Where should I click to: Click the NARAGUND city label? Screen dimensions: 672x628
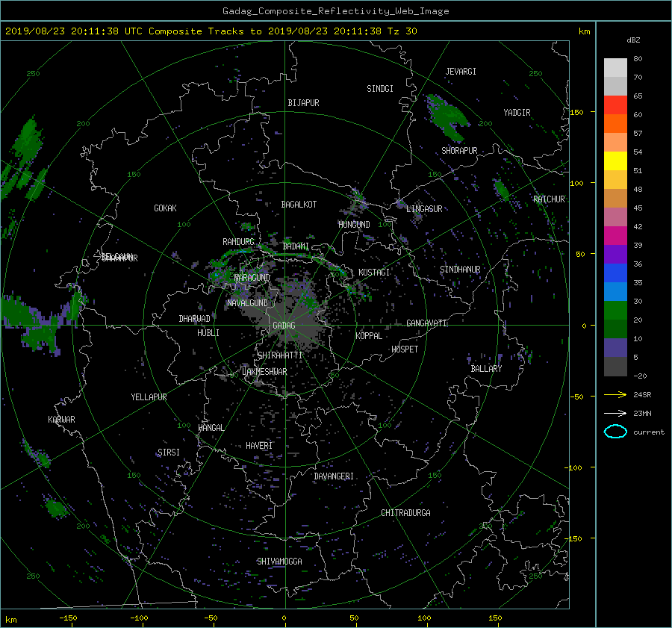(x=252, y=278)
